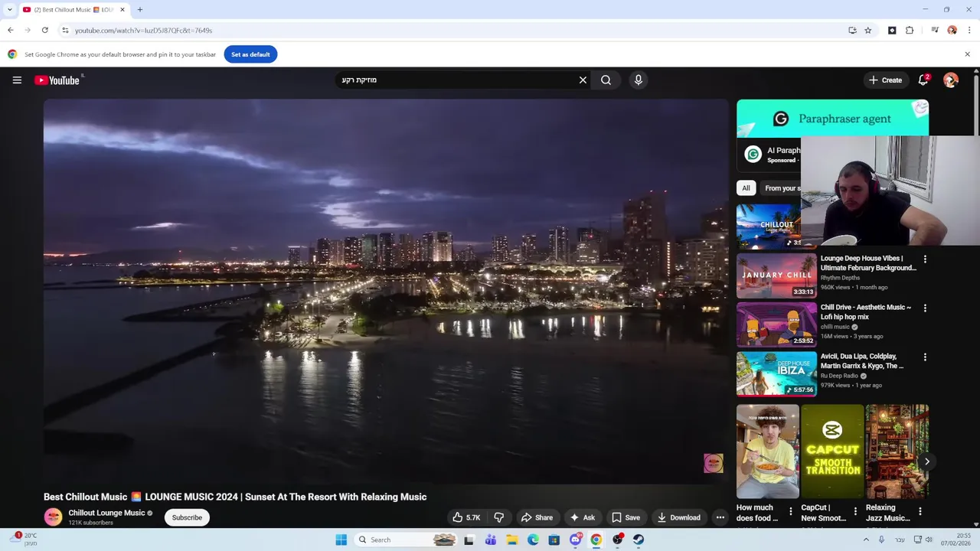Click the browser address bar URL
This screenshot has width=980, height=551.
tap(143, 30)
